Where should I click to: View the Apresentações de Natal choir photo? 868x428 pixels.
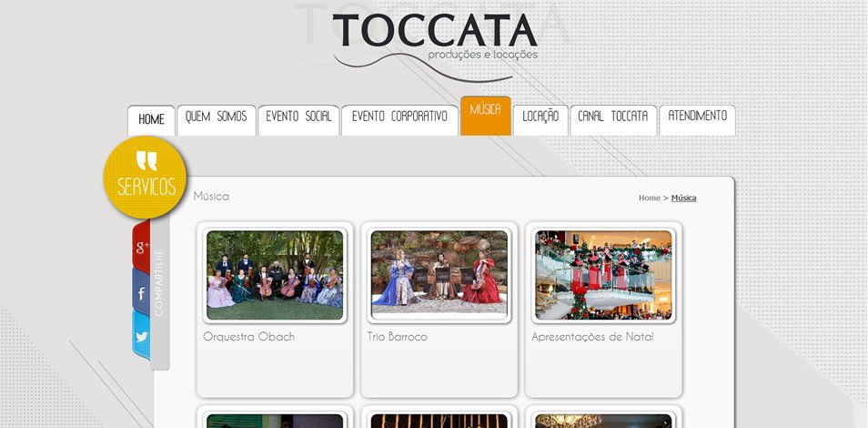tap(603, 275)
